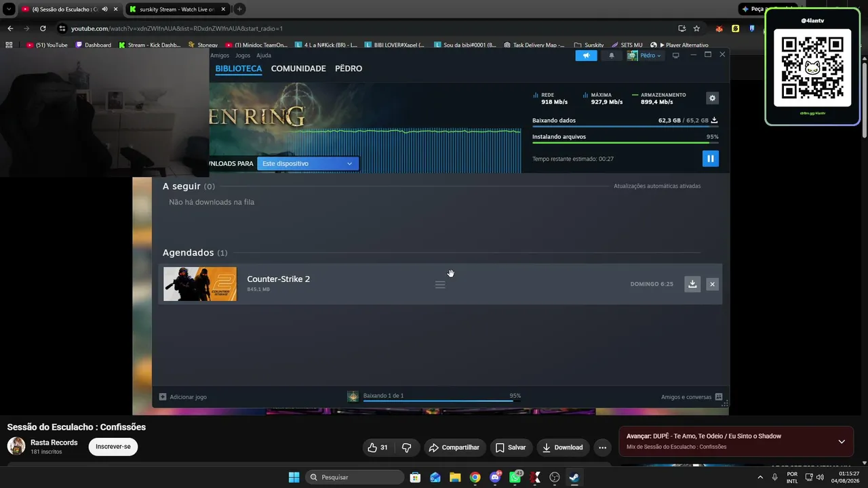Switch Steam to Big Picture mode icon
This screenshot has height=488, width=868.
(675, 56)
